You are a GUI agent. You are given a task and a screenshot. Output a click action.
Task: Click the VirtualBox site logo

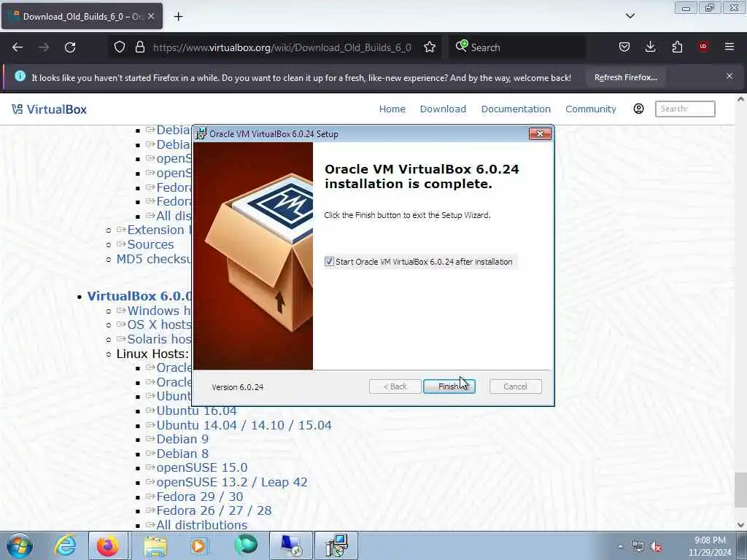point(49,109)
